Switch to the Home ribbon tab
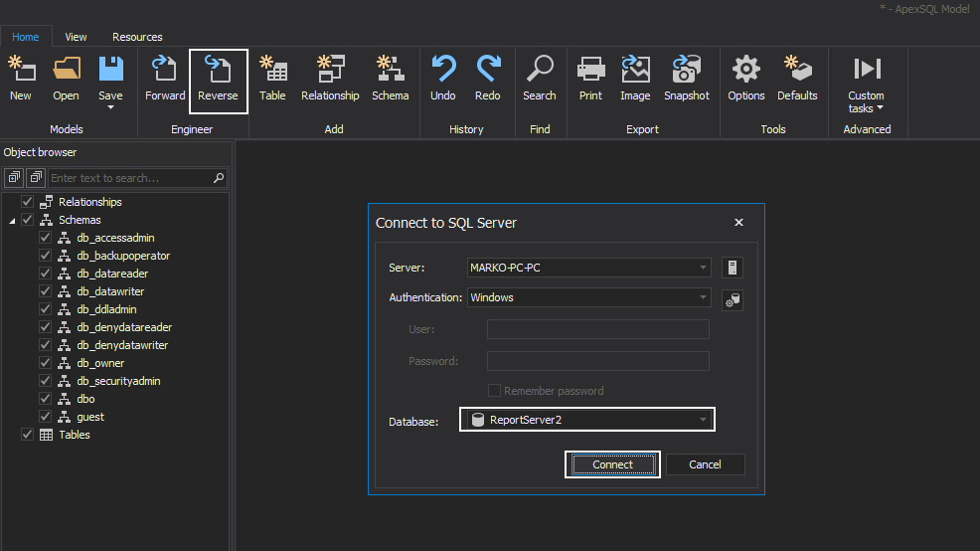Image resolution: width=980 pixels, height=551 pixels. 26,37
